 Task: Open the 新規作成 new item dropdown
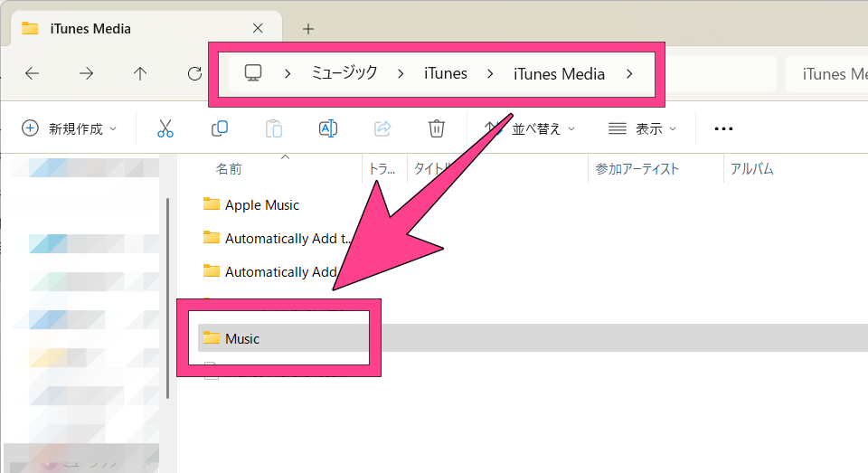(x=70, y=128)
